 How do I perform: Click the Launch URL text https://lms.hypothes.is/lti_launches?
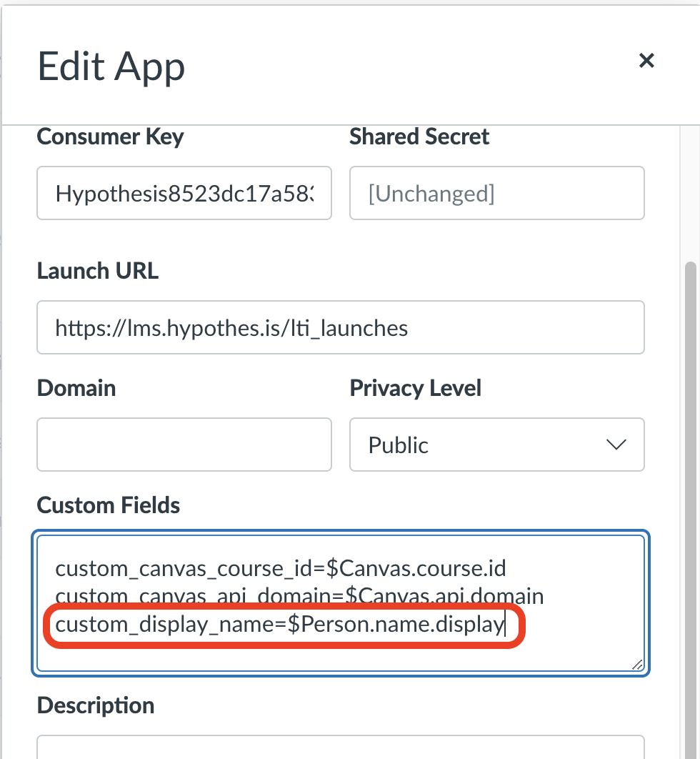click(x=230, y=327)
